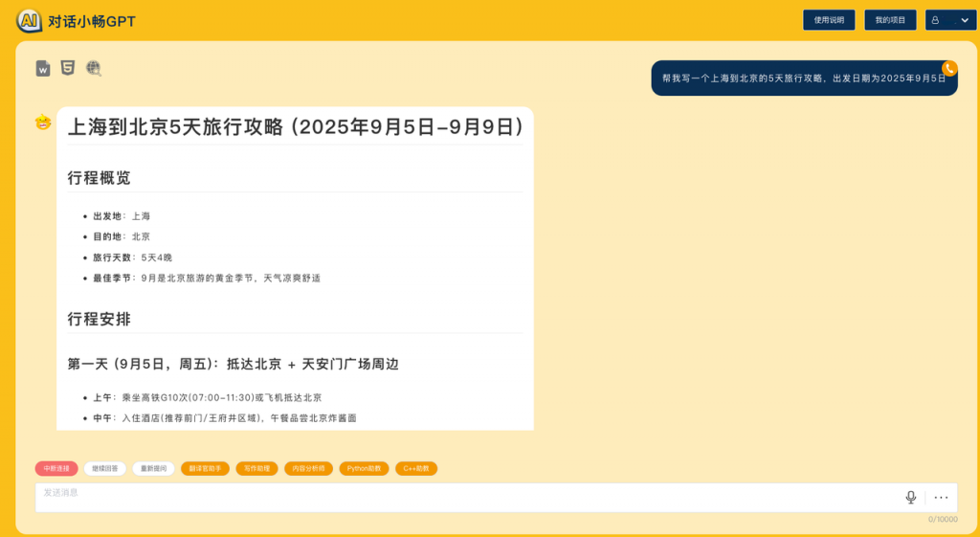Click the assistant avatar emoji icon
The width and height of the screenshot is (980, 537).
[x=43, y=122]
